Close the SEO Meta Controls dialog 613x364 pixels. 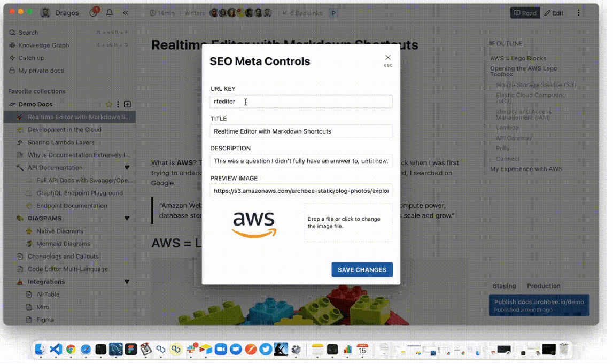click(388, 58)
